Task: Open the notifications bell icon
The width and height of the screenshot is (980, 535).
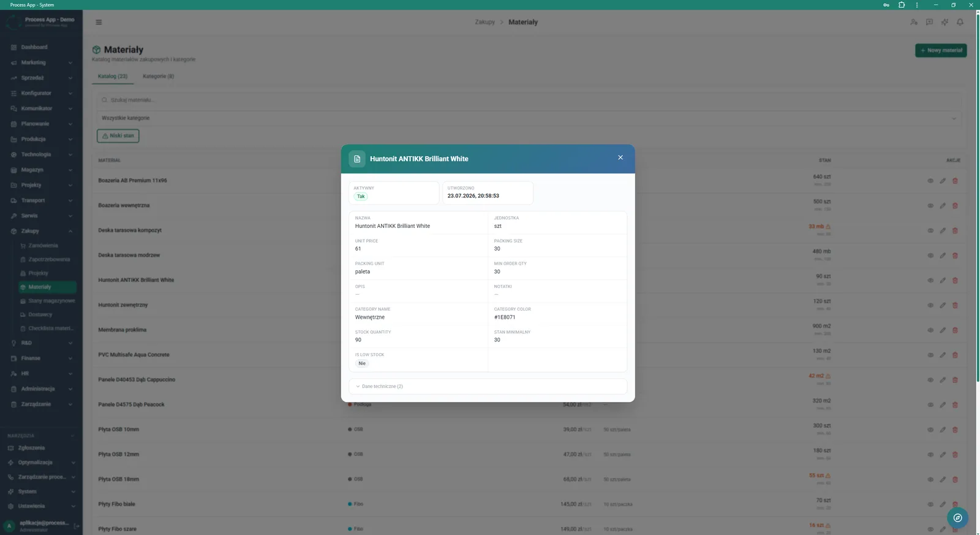Action: [x=960, y=22]
